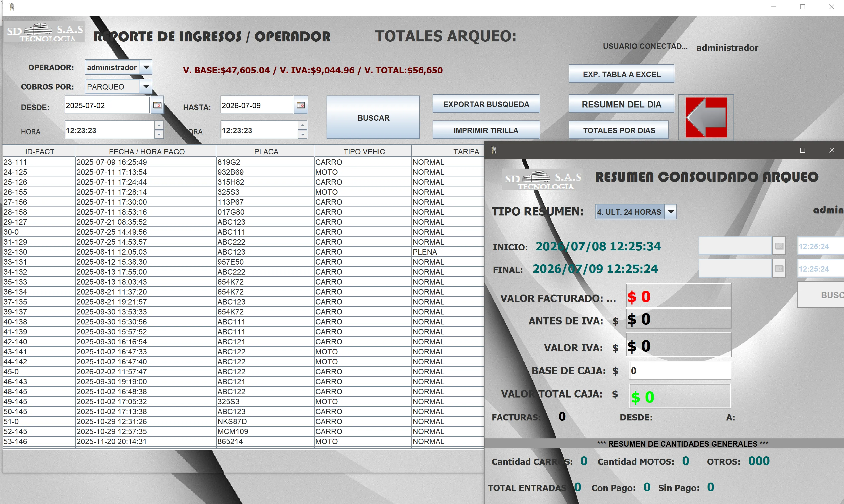Click the HASTA date field 2026-07-09
844x504 pixels.
[x=256, y=105]
